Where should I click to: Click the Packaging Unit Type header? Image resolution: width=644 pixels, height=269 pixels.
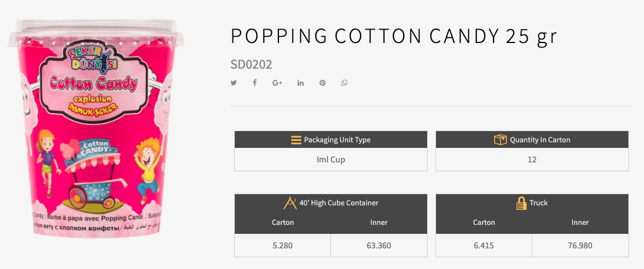(x=330, y=140)
